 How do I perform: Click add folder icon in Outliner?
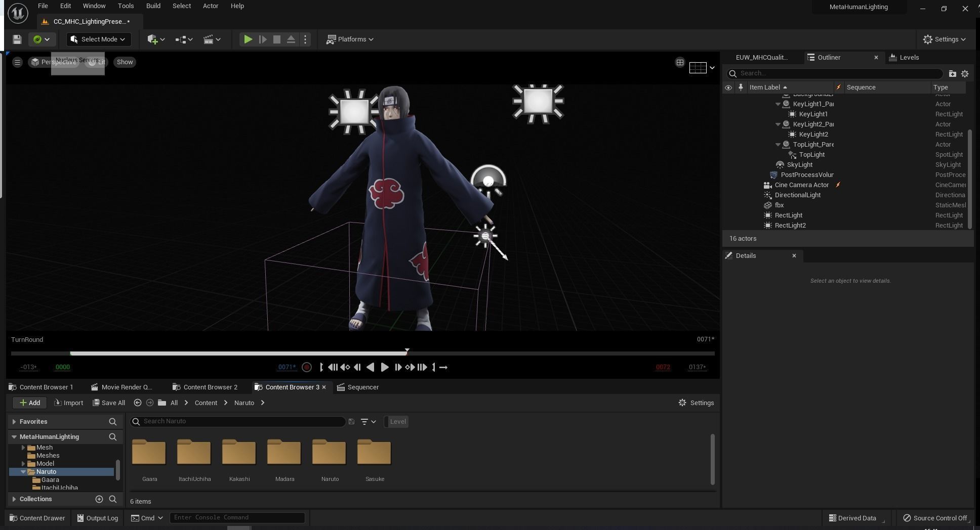point(952,74)
